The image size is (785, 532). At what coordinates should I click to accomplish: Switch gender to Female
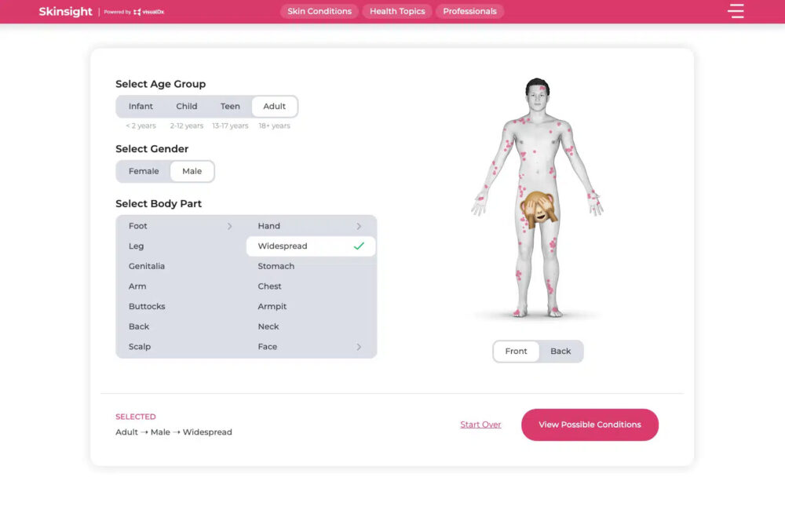(x=144, y=171)
